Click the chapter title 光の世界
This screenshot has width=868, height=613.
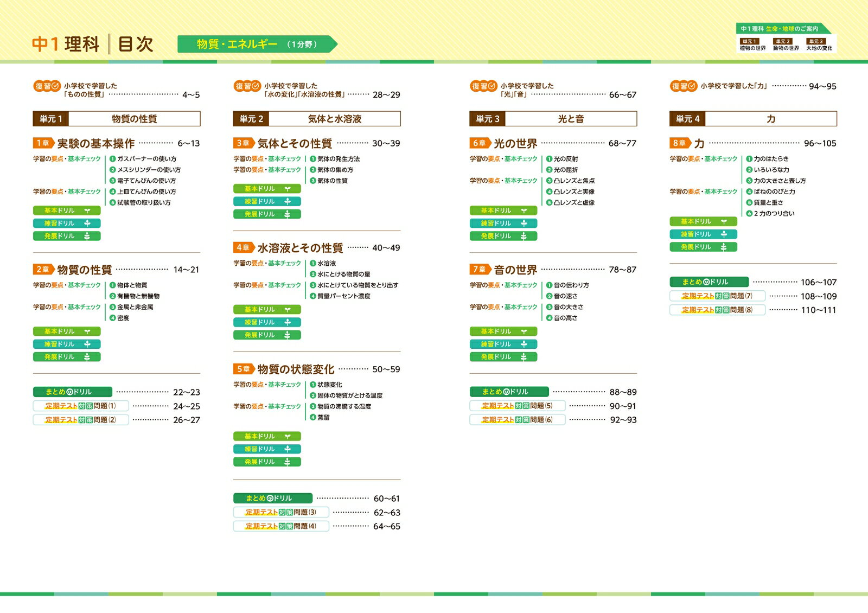(515, 143)
